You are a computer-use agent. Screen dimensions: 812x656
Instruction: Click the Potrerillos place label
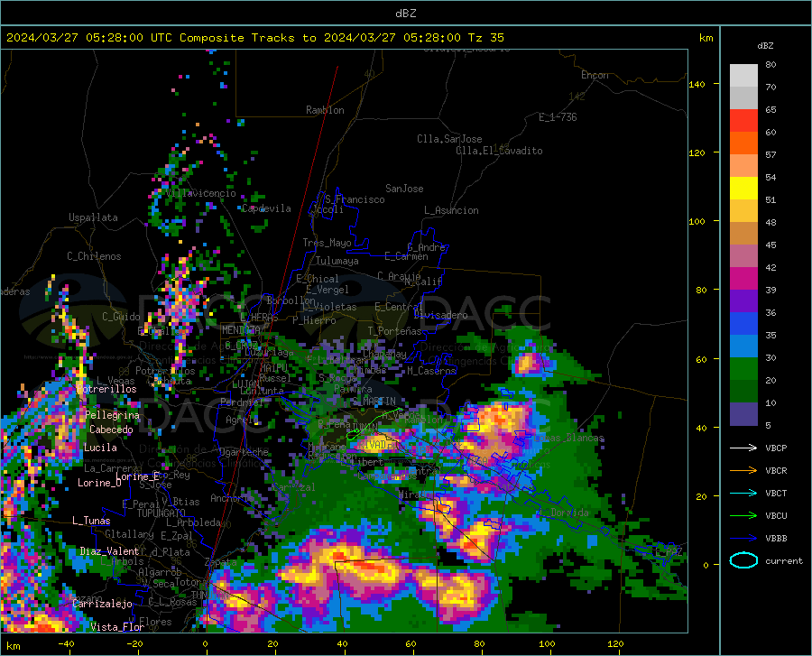106,389
